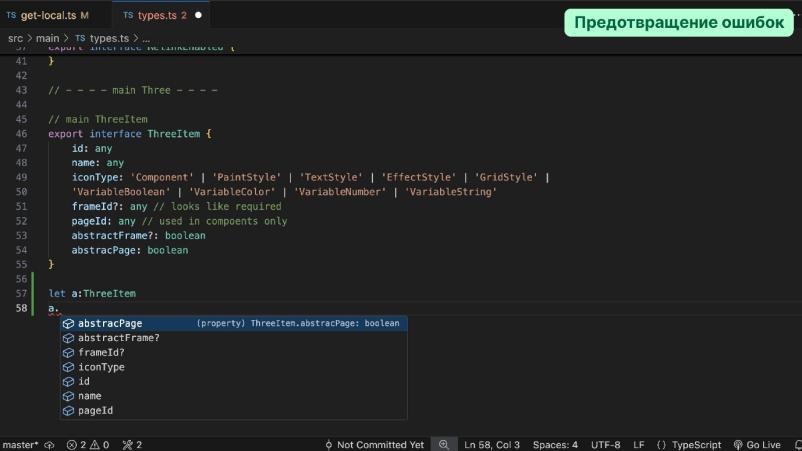
Task: Click the unsaved dot on types.ts tab
Action: coord(198,15)
